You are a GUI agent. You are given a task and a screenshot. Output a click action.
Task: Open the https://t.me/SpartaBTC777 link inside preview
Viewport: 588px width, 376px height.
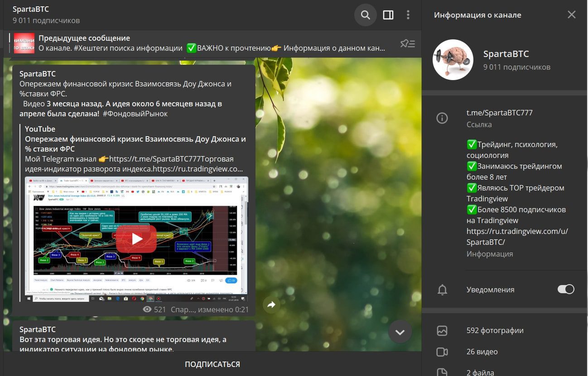[155, 159]
